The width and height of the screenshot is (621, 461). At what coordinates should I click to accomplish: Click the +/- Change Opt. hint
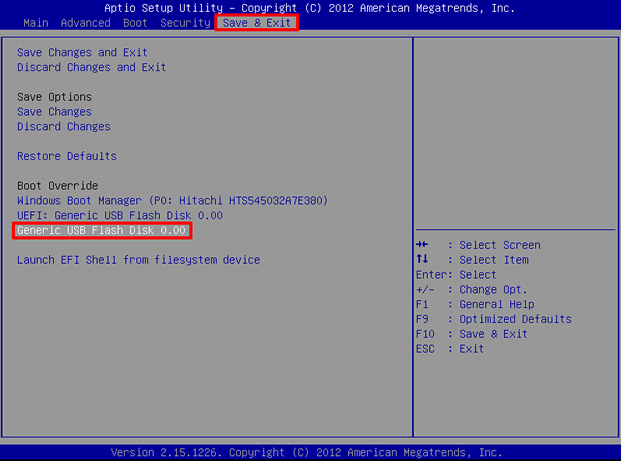[x=472, y=290]
